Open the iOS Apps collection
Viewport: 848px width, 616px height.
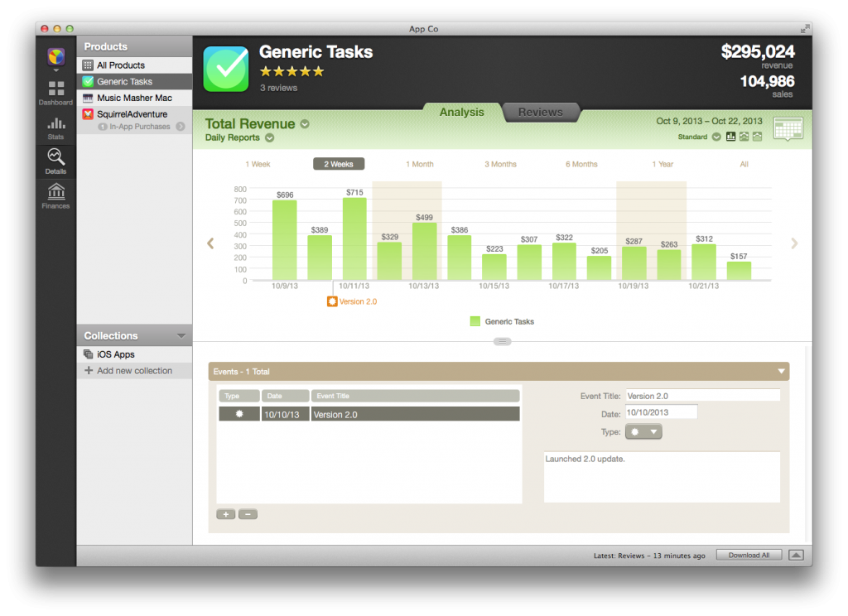click(134, 354)
